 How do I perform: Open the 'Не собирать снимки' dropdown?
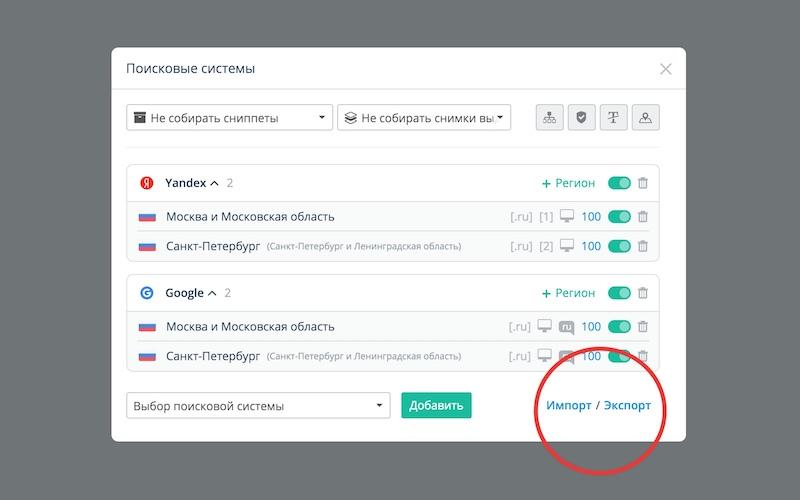(x=424, y=117)
